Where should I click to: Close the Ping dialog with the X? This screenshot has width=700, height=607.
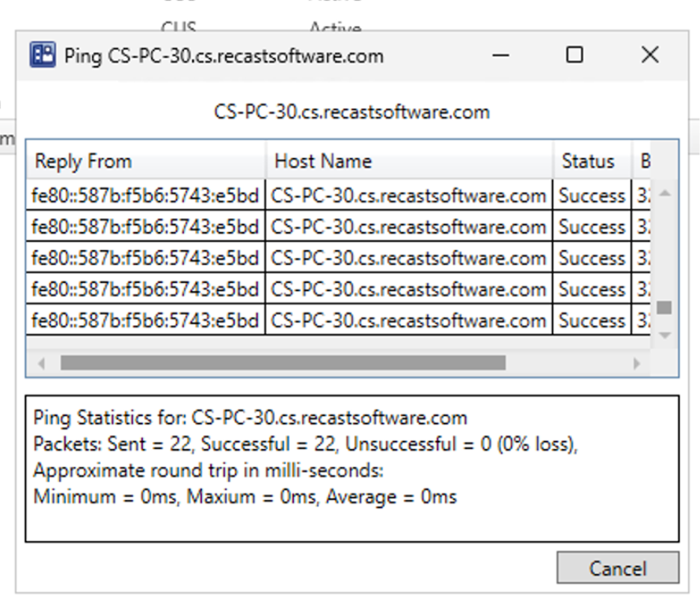pyautogui.click(x=650, y=55)
